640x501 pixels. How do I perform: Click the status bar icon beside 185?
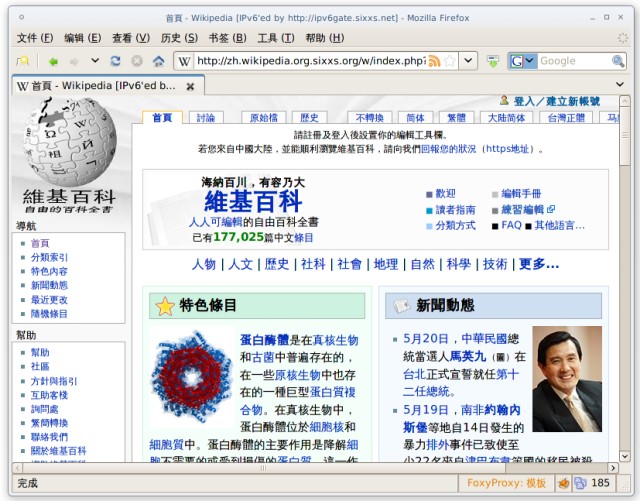click(580, 483)
